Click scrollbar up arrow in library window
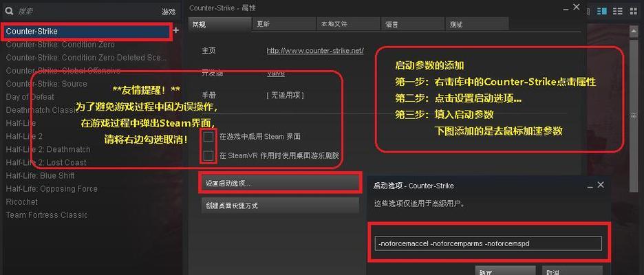This screenshot has height=275, width=644. (635, 31)
